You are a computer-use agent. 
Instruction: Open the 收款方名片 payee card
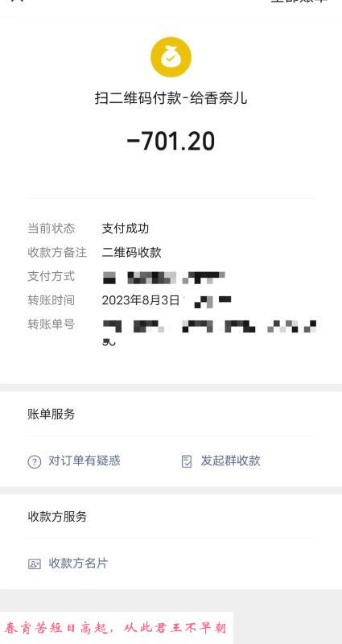[78, 563]
